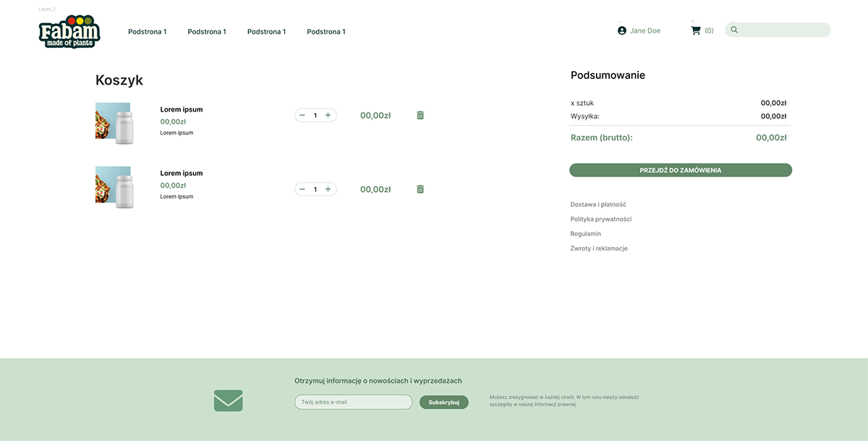
Task: Open the first Podstrona 1 menu item
Action: coord(147,31)
